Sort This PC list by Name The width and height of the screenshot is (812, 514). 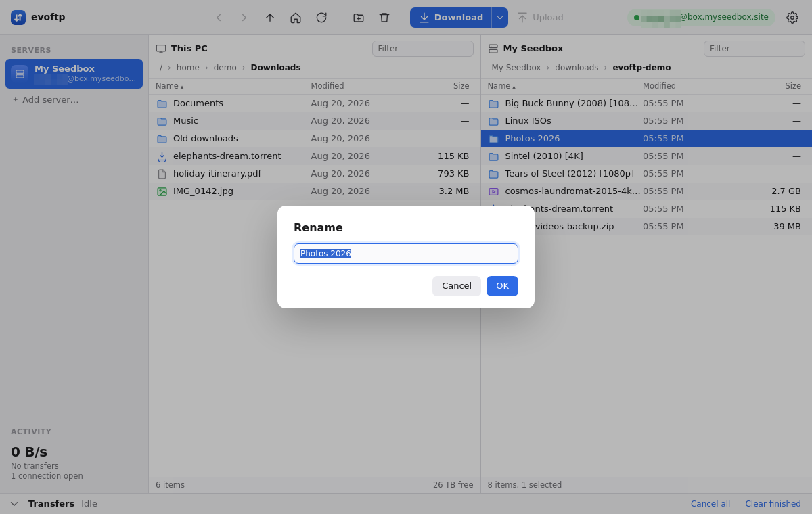[x=169, y=86]
